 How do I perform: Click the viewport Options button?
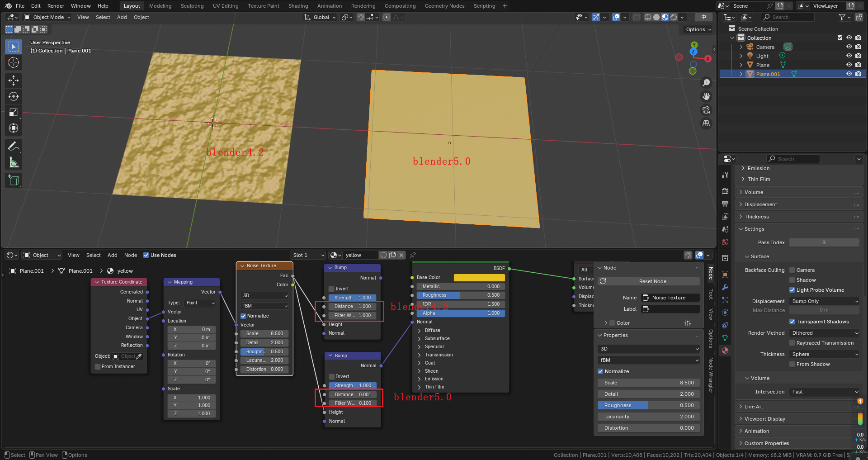coord(698,29)
